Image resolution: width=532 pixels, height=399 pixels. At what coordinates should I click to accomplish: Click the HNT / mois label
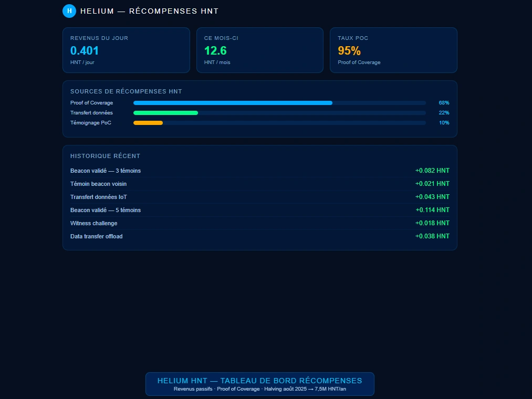pos(217,62)
